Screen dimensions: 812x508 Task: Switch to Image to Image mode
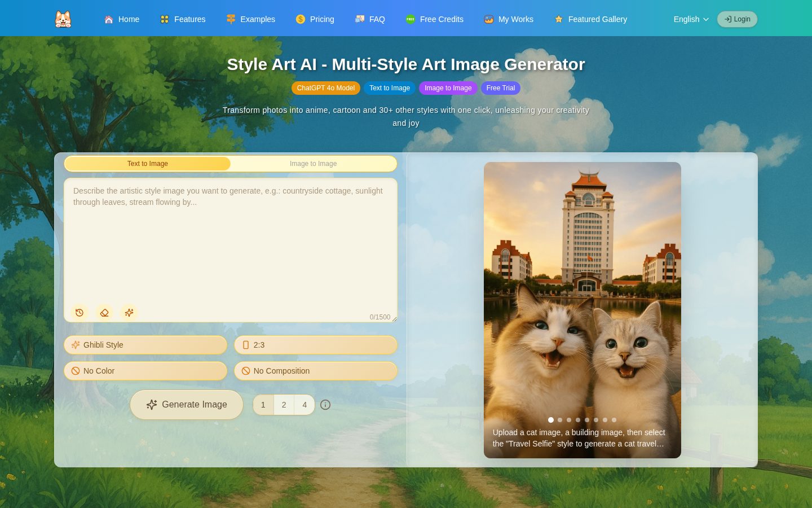click(x=314, y=164)
